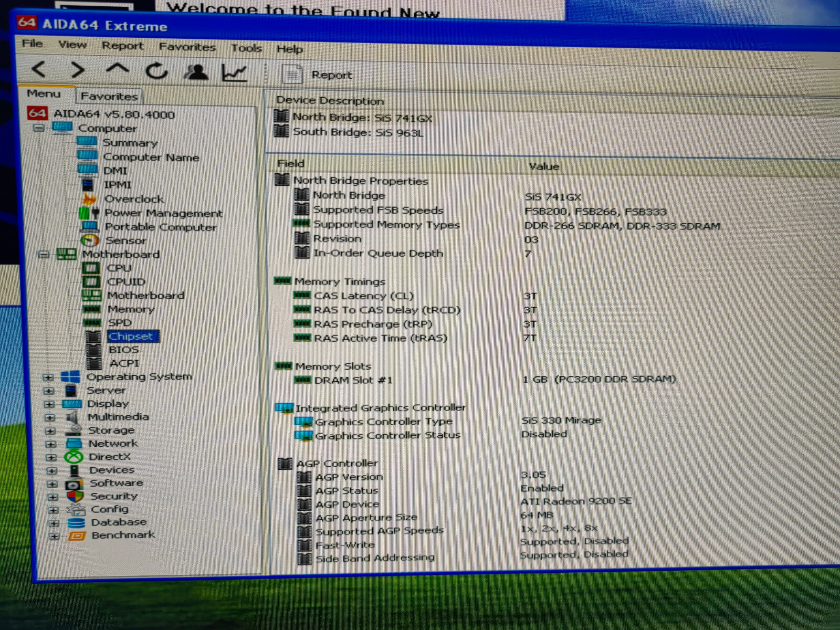Open the graph toolbar icon
Image resolution: width=840 pixels, height=630 pixels.
(234, 72)
